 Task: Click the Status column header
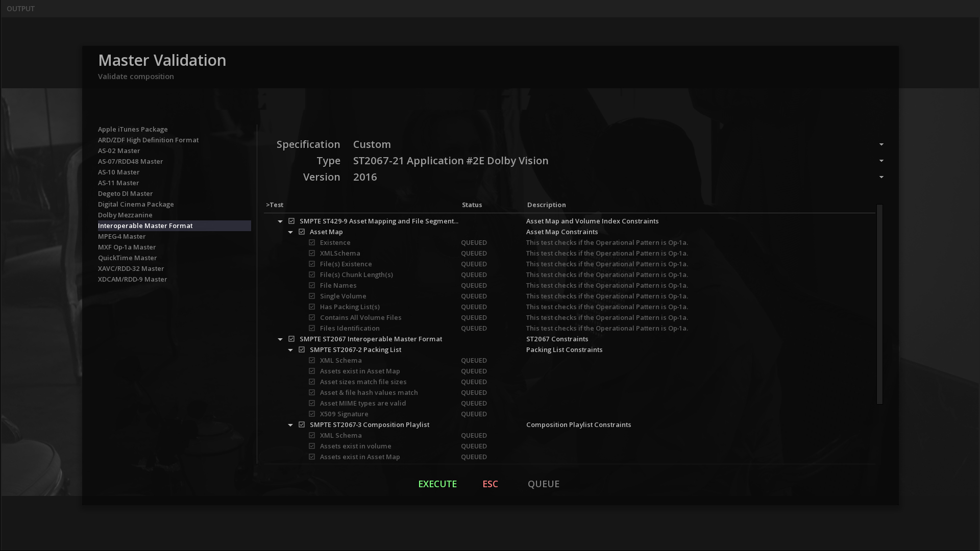(x=472, y=205)
